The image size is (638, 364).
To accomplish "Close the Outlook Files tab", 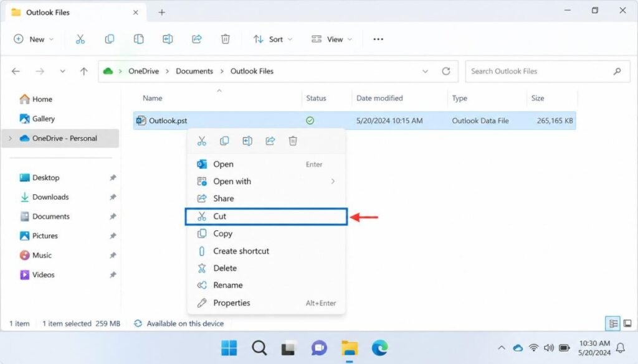I will click(135, 12).
